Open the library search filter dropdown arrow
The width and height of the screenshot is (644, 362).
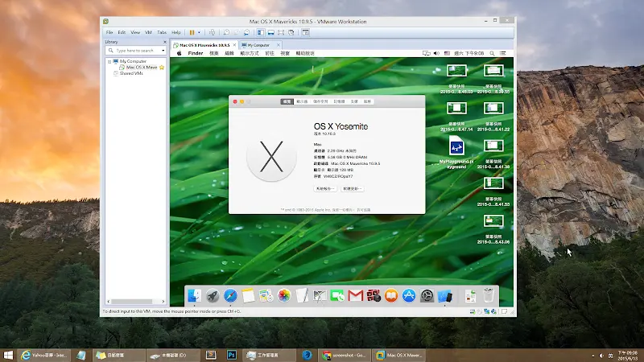tap(163, 50)
